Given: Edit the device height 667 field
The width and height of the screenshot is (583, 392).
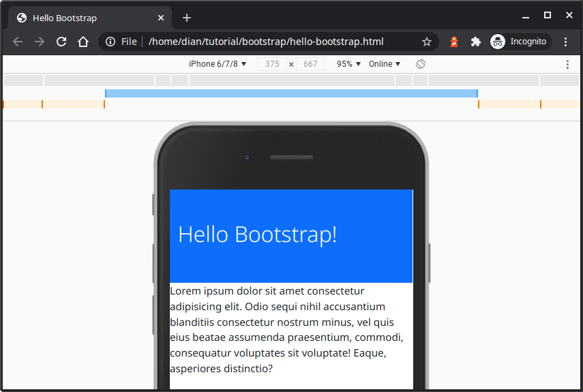Looking at the screenshot, I should (x=310, y=64).
